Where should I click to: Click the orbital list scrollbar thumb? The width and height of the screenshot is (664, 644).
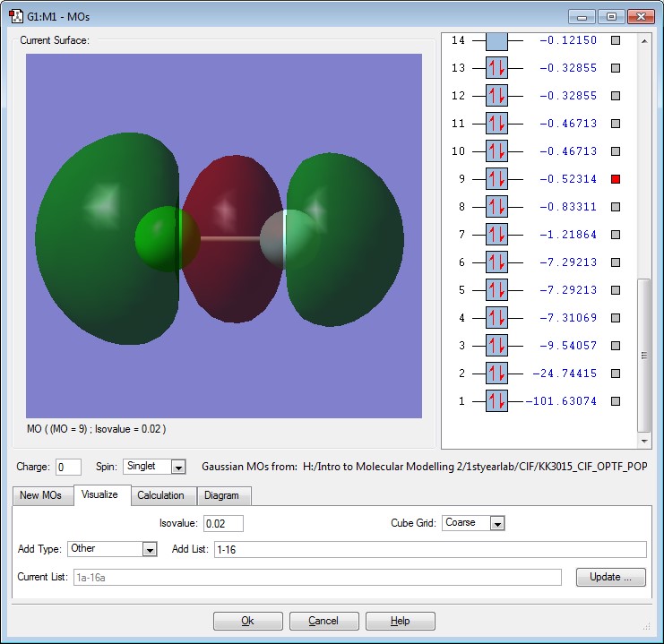(x=644, y=356)
